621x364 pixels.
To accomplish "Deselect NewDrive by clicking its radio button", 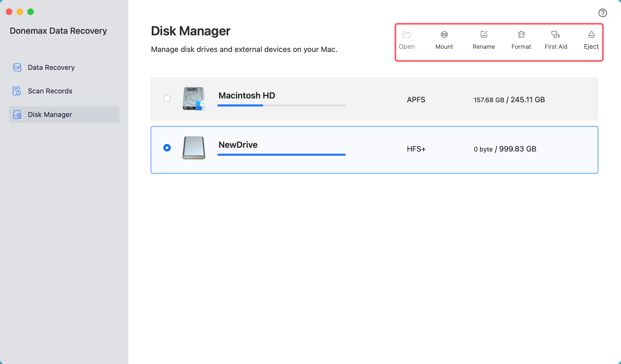I will click(167, 147).
